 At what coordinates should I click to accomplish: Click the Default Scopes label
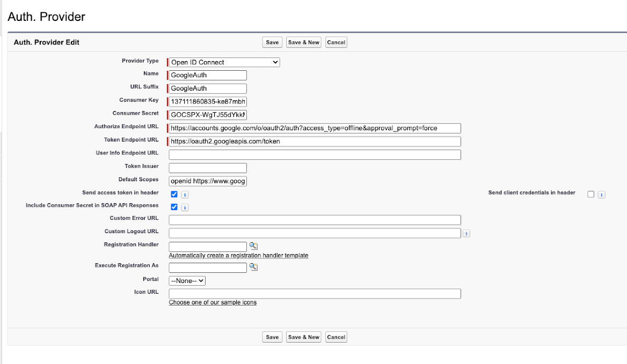[138, 179]
